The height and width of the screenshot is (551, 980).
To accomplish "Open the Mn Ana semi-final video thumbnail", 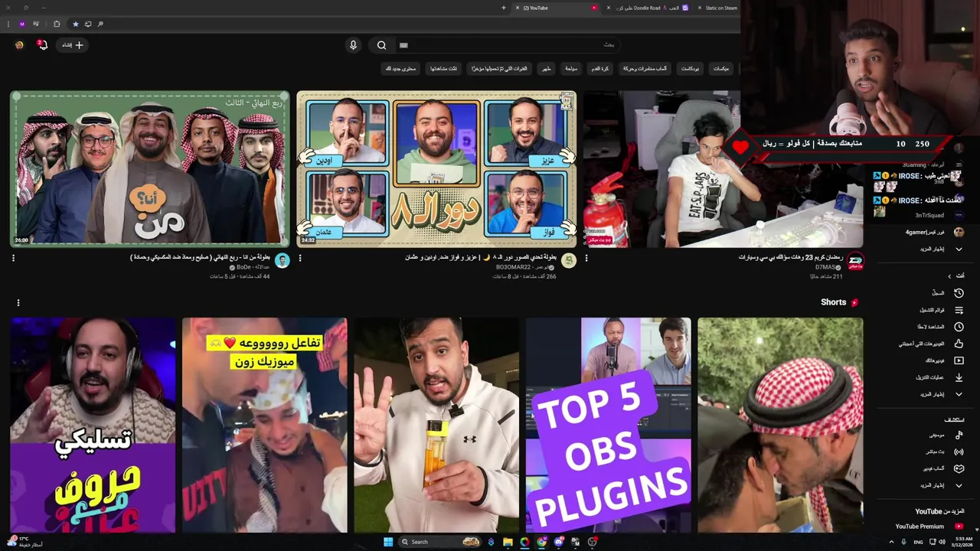I will point(150,169).
